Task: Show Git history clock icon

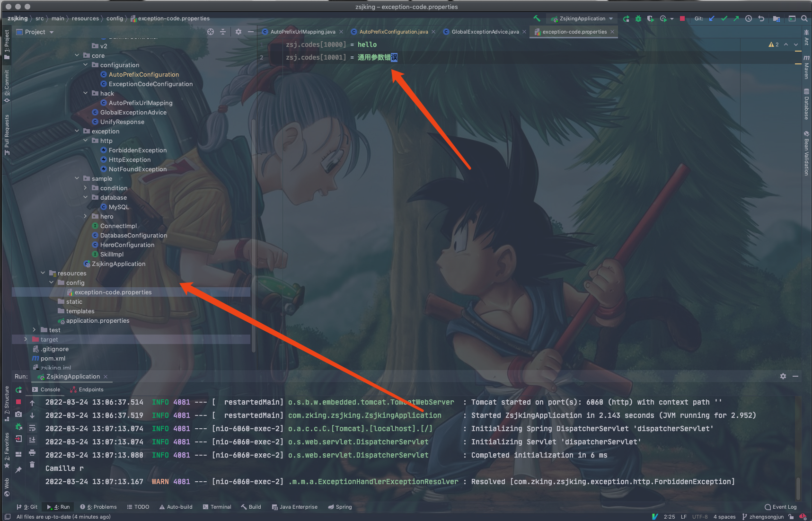Action: pos(749,18)
